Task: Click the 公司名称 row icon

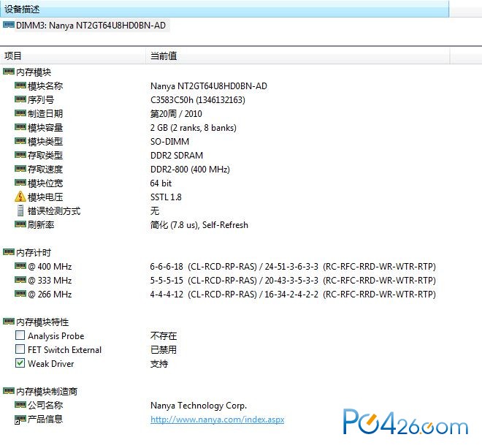Action: click(20, 404)
